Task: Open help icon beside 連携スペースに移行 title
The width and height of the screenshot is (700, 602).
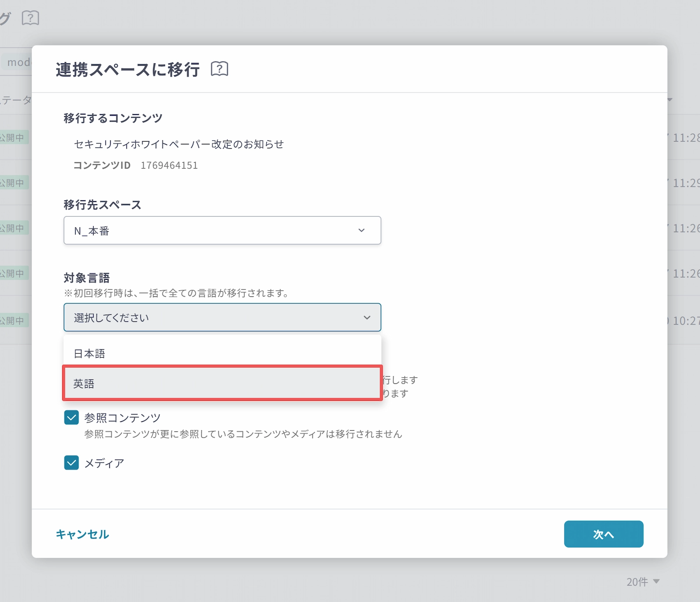Action: tap(219, 69)
